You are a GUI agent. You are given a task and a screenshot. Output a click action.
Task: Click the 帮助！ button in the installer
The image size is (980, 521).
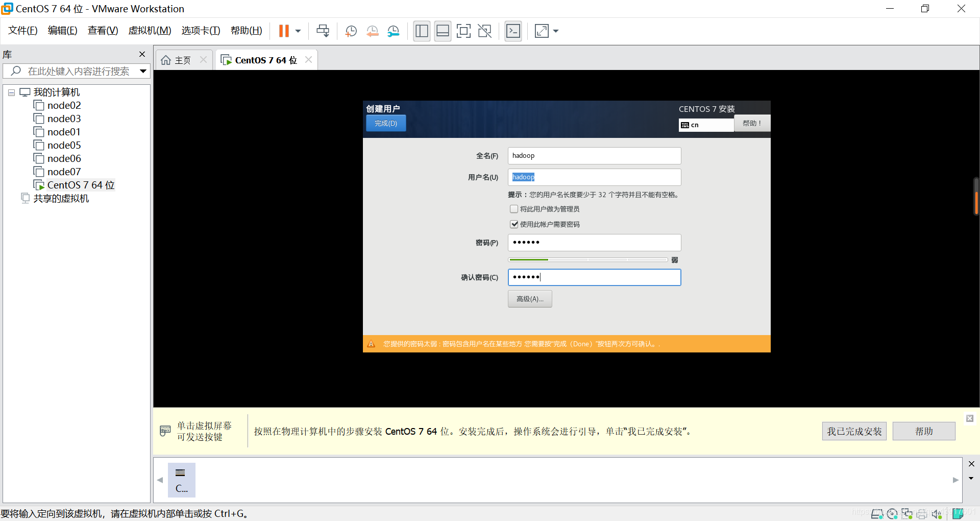tap(752, 123)
